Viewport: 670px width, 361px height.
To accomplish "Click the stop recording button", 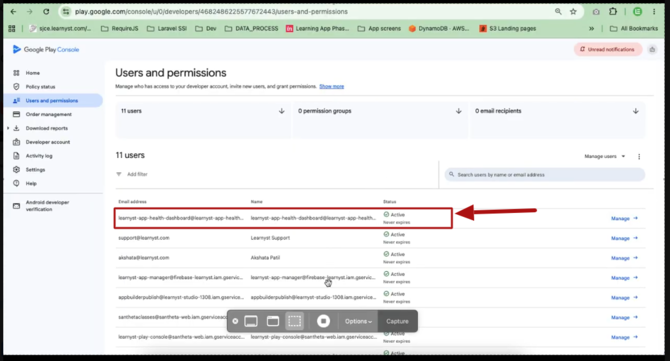I will 323,321.
